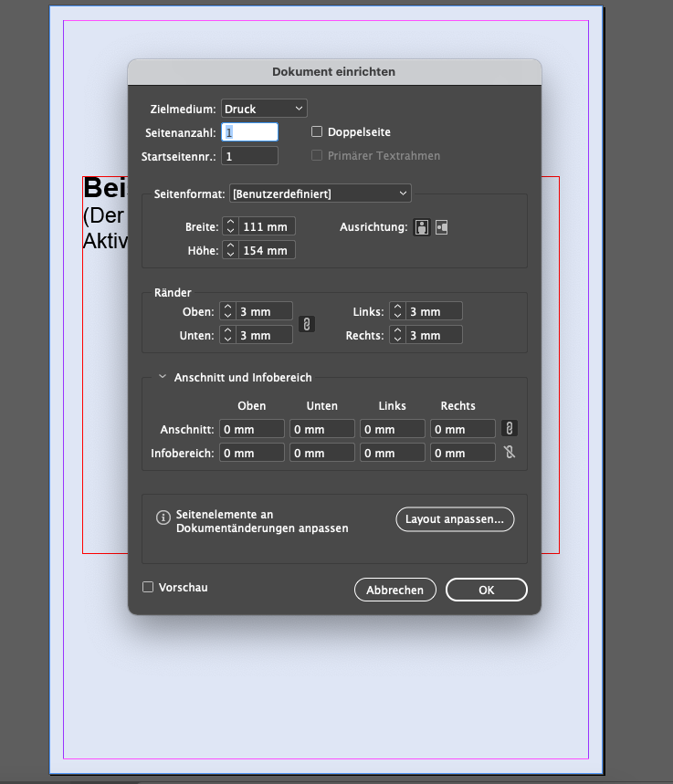Enable the Vorschau checkbox
673x784 pixels.
pyautogui.click(x=148, y=588)
